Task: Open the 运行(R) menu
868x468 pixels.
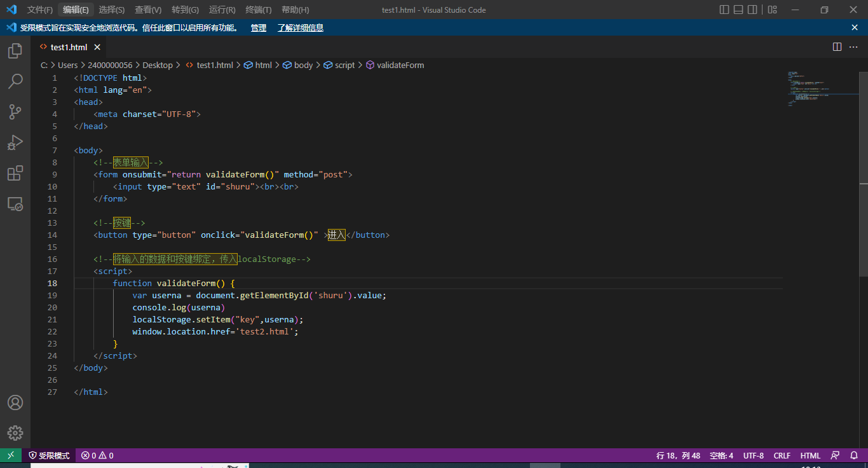Action: (222, 10)
